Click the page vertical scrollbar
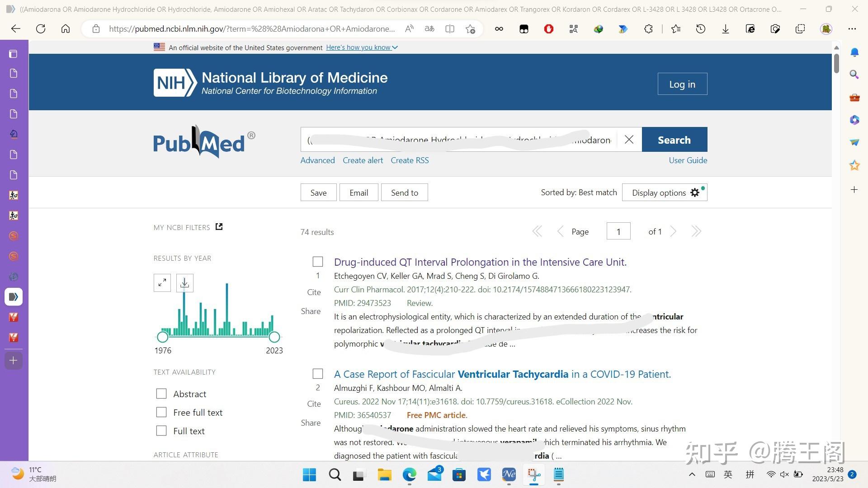 (836, 63)
